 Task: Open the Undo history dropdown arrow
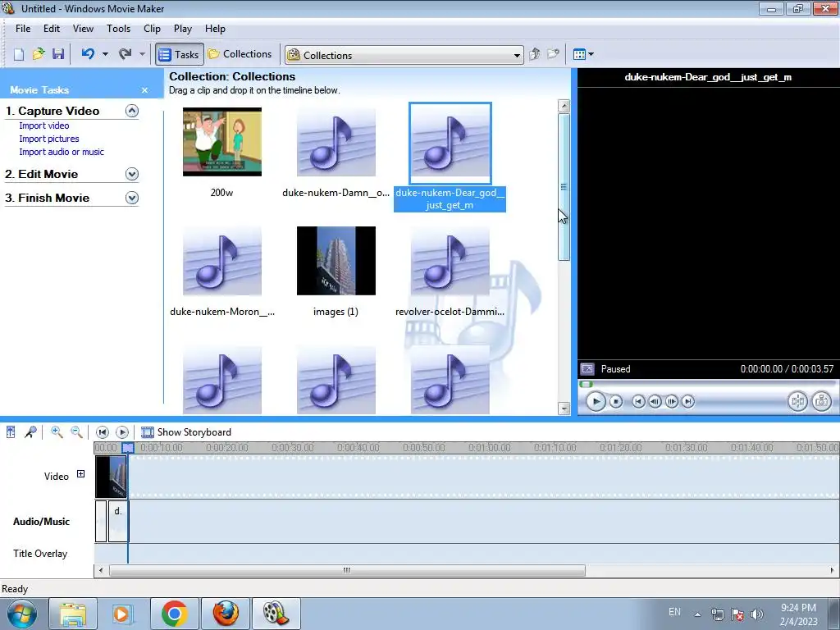click(x=105, y=54)
